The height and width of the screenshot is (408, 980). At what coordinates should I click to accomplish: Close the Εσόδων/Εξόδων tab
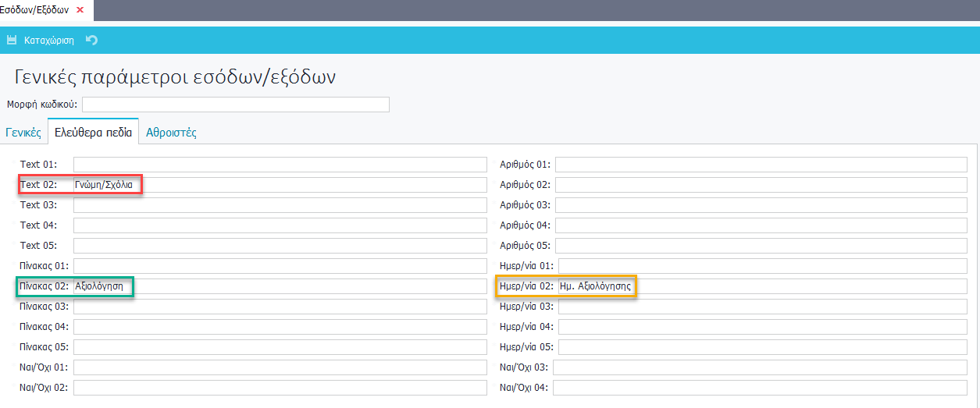pyautogui.click(x=80, y=9)
